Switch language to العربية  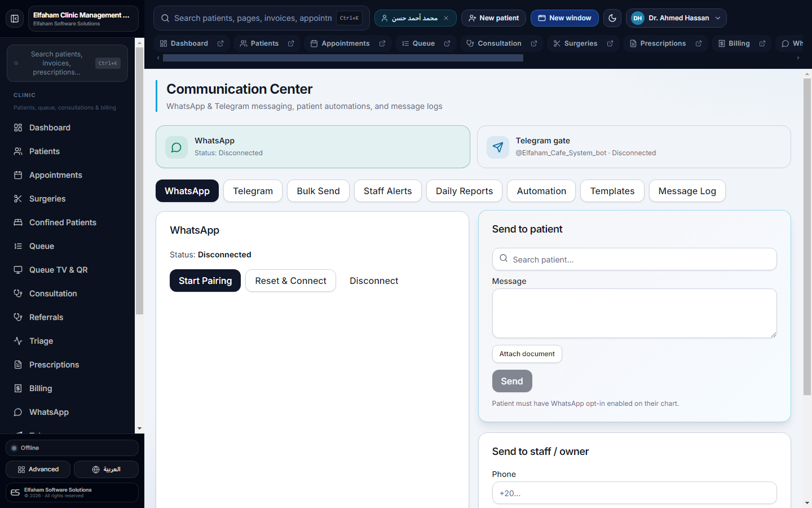click(x=106, y=470)
